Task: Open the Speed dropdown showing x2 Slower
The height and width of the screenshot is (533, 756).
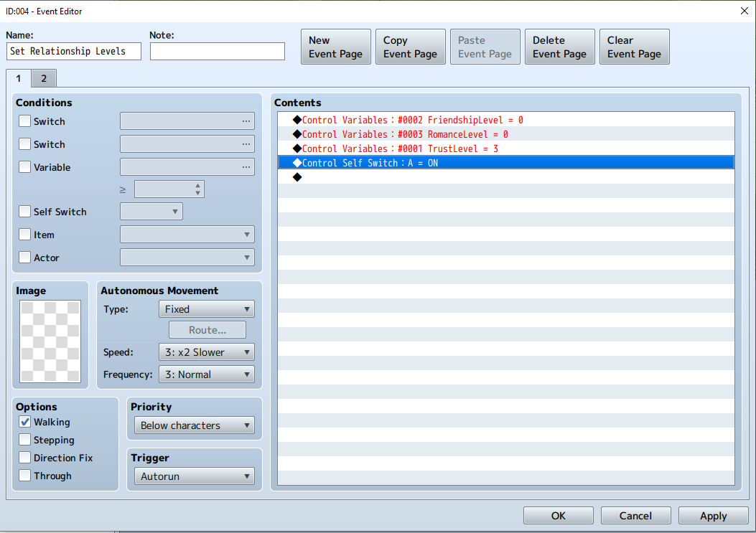Action: 206,352
